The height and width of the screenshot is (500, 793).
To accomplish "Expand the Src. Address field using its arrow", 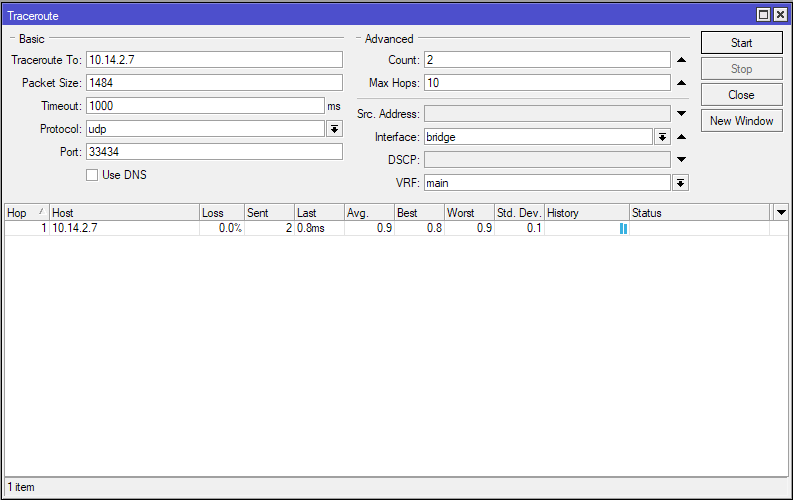I will (681, 114).
